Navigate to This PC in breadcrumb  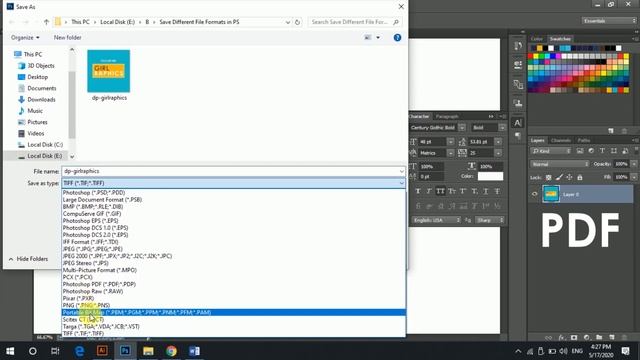tap(80, 22)
